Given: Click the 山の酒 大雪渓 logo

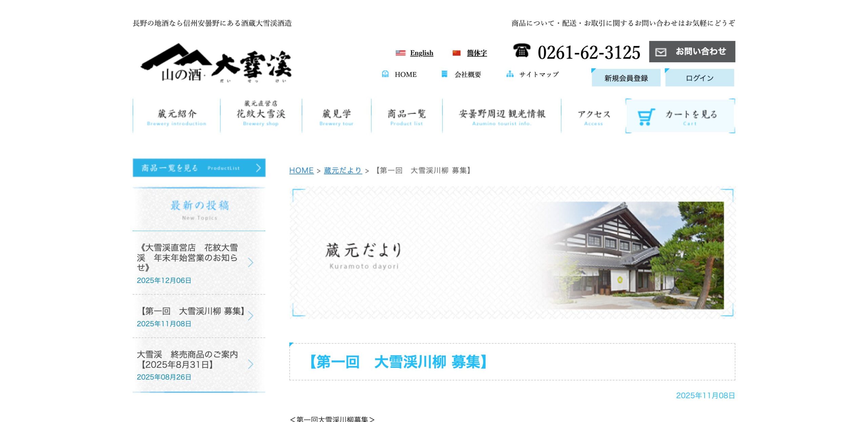Looking at the screenshot, I should pyautogui.click(x=216, y=63).
